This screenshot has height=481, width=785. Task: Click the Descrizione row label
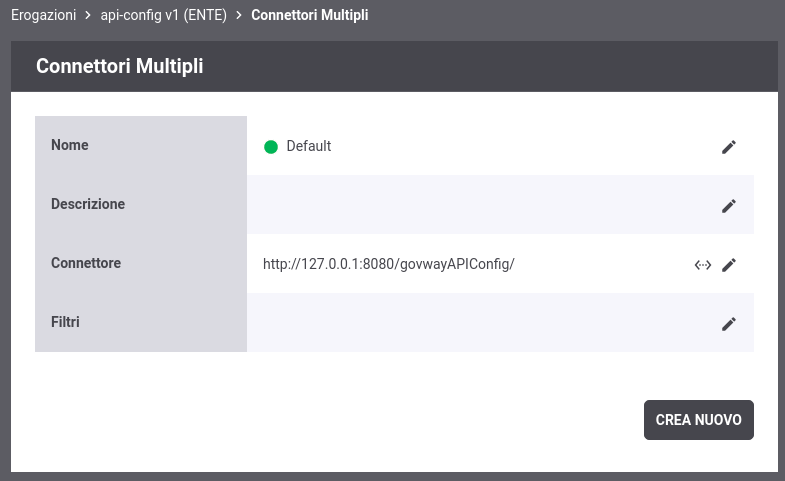pyautogui.click(x=88, y=204)
